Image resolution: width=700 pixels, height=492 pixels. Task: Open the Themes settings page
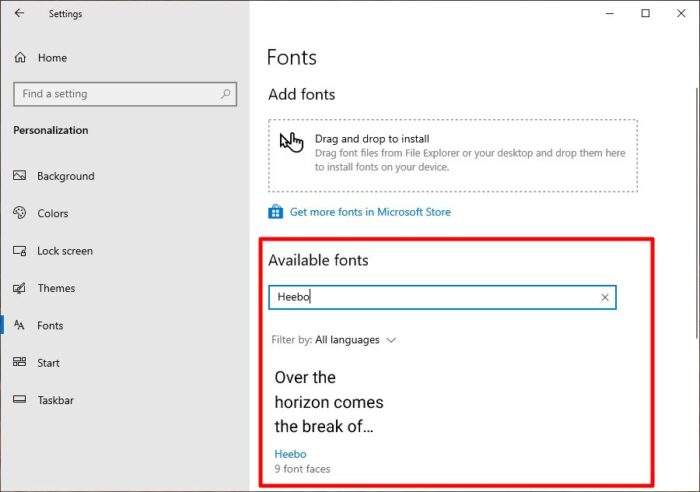[56, 288]
